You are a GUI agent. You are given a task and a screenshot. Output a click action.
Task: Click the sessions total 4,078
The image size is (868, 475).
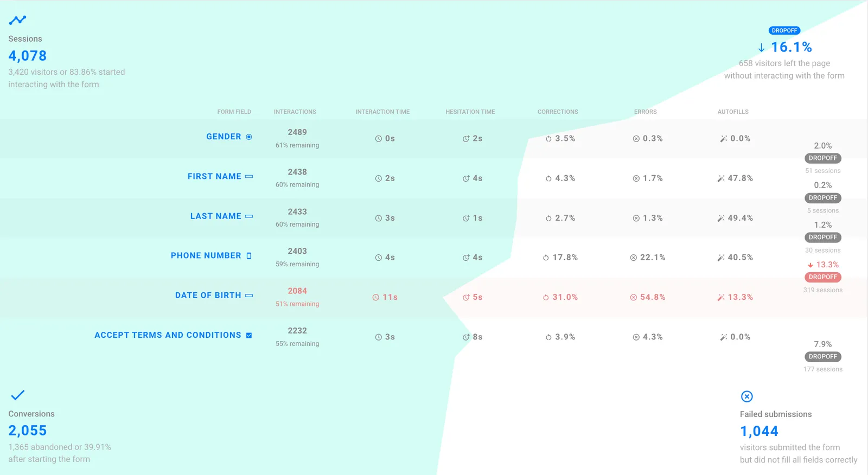coord(28,56)
